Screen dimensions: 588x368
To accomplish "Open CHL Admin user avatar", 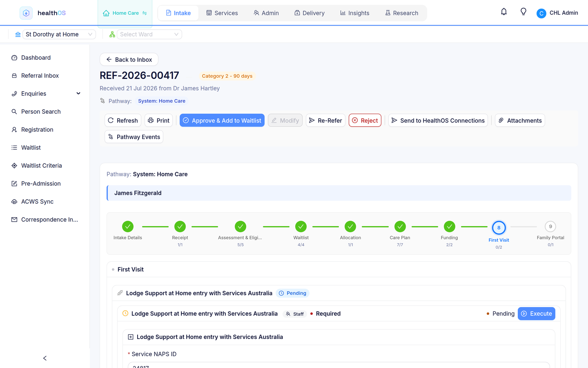I will [541, 13].
